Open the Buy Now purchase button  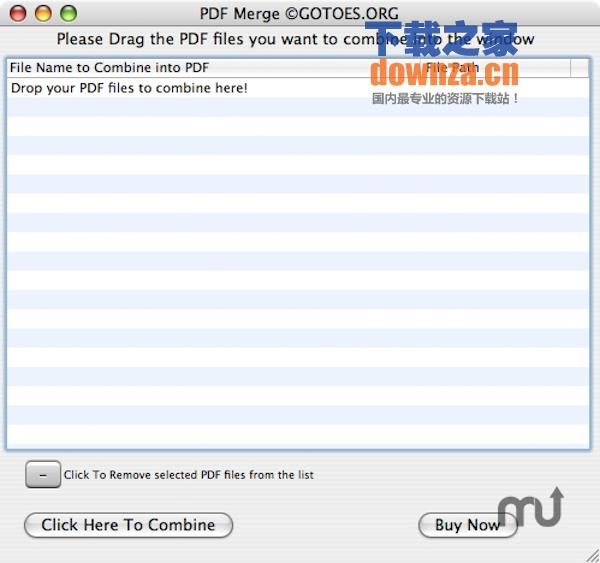click(468, 525)
